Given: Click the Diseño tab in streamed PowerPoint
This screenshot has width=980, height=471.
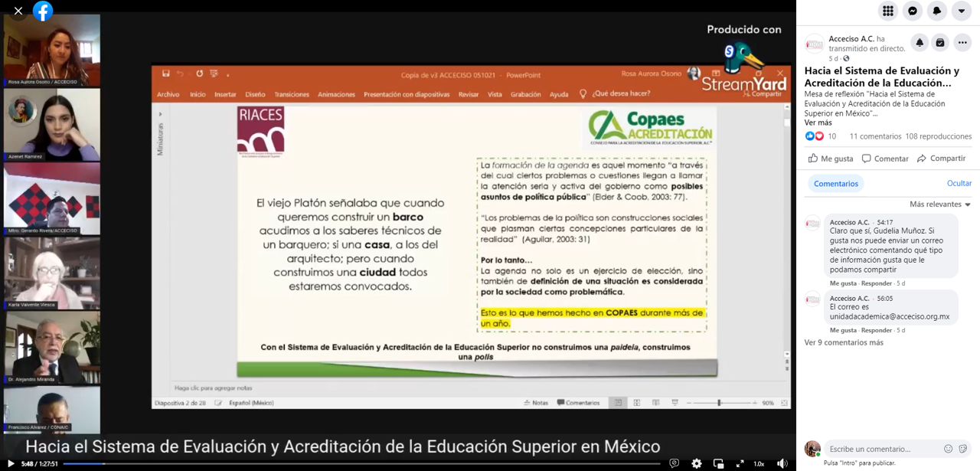Looking at the screenshot, I should coord(255,94).
